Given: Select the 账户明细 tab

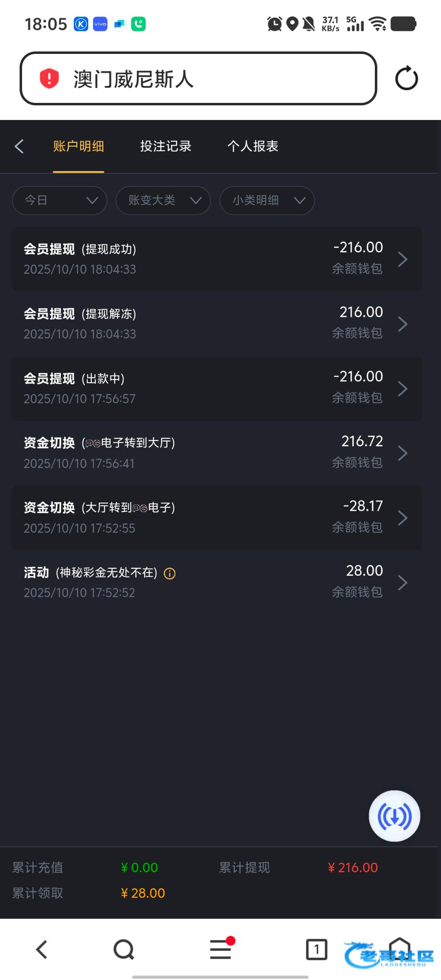Looking at the screenshot, I should point(78,146).
